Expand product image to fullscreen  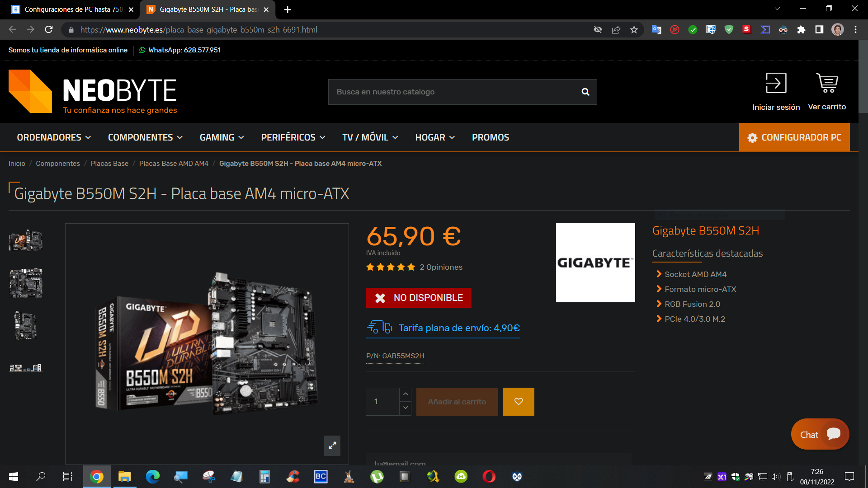click(x=332, y=446)
